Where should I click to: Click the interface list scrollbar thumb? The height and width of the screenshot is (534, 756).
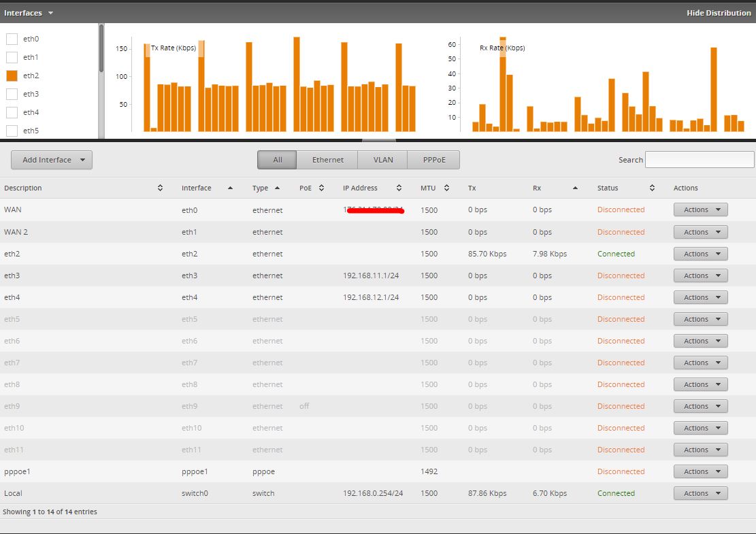click(101, 48)
